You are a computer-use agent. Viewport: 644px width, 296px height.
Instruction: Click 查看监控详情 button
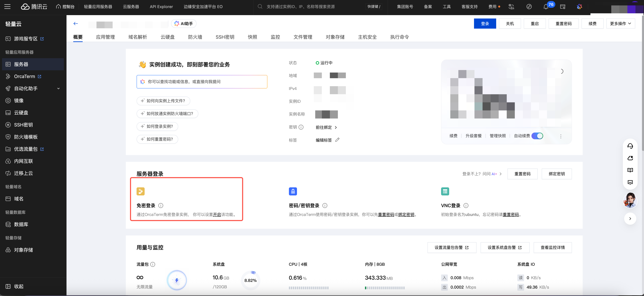(552, 247)
